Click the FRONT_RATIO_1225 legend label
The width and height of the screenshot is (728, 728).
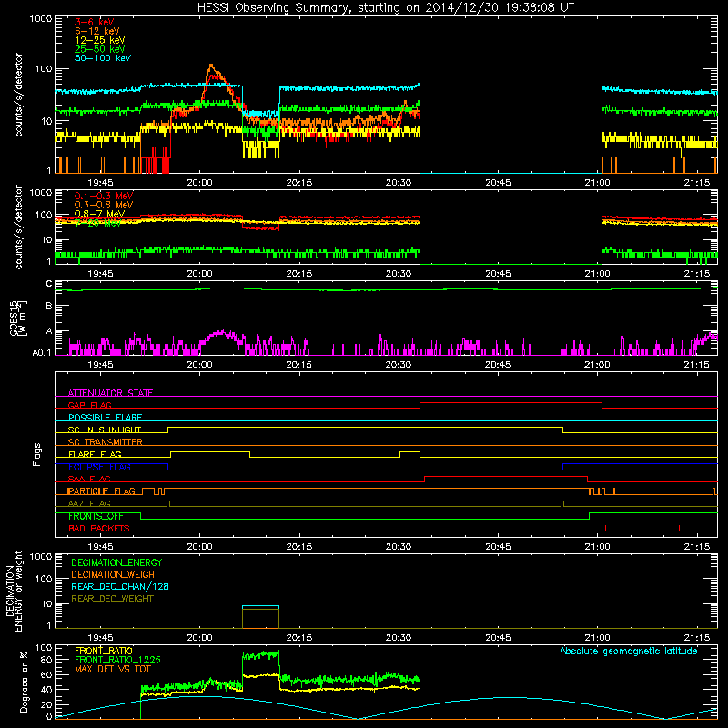117,660
